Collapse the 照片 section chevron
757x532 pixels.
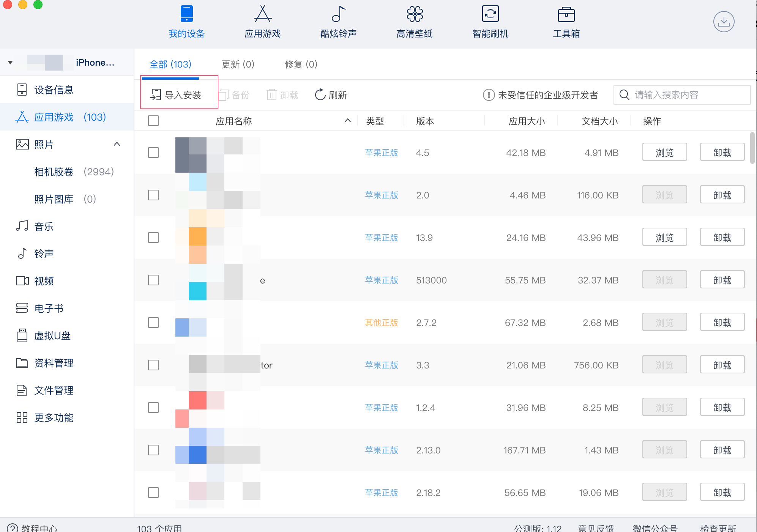[117, 144]
